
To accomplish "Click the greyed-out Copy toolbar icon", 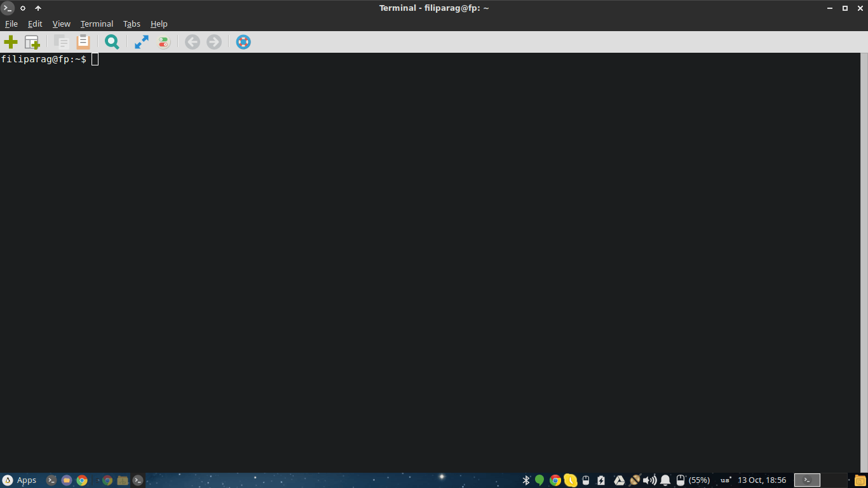I will coord(62,42).
